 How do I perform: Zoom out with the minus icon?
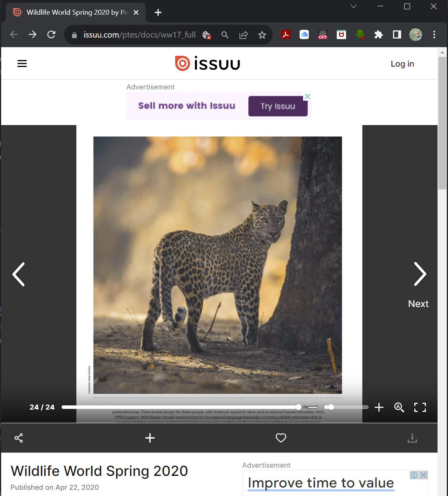tap(313, 407)
